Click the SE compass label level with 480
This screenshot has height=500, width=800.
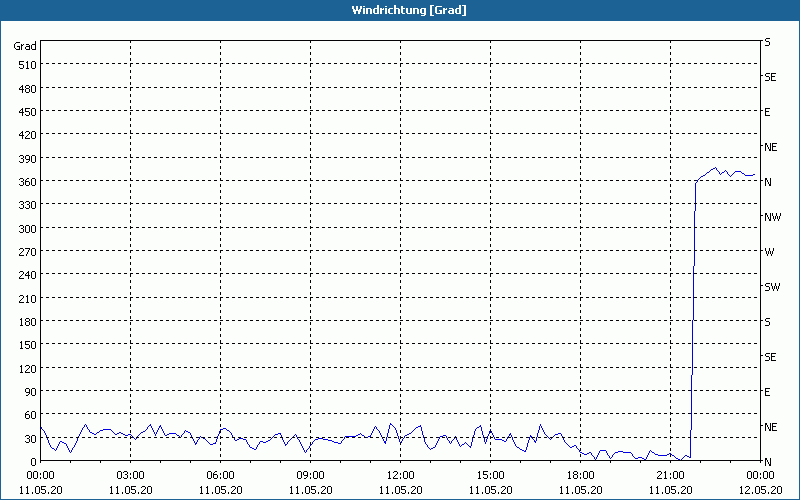coord(770,77)
